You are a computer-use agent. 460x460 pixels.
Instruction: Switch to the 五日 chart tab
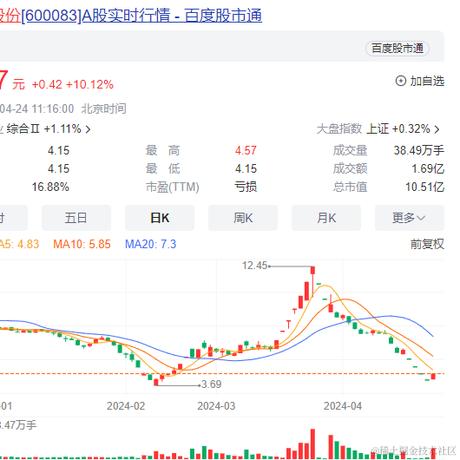[76, 218]
